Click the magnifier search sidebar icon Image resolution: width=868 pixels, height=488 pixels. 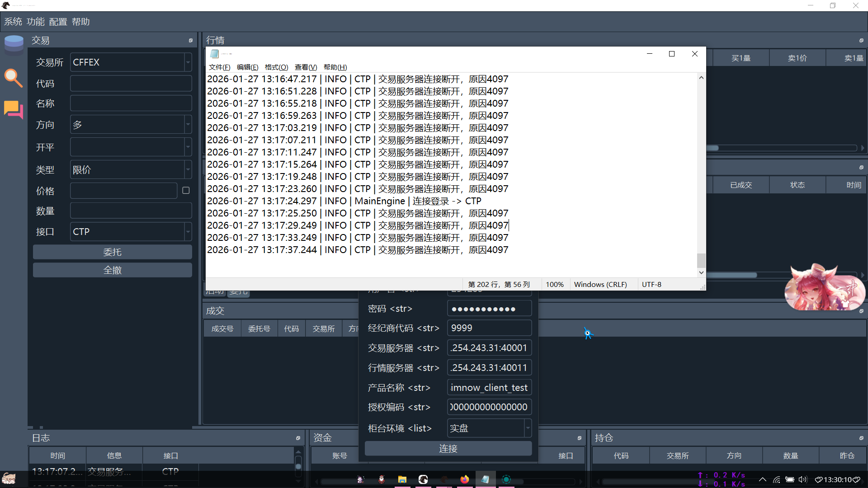point(14,78)
